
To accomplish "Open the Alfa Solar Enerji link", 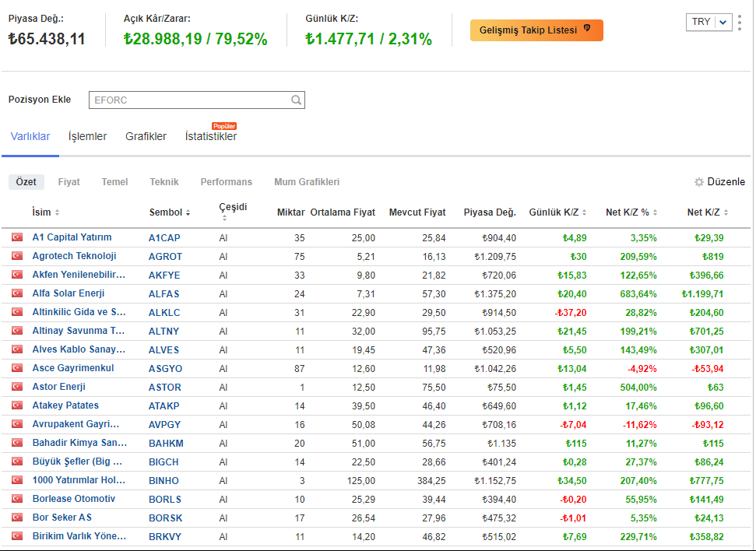I will pyautogui.click(x=69, y=293).
